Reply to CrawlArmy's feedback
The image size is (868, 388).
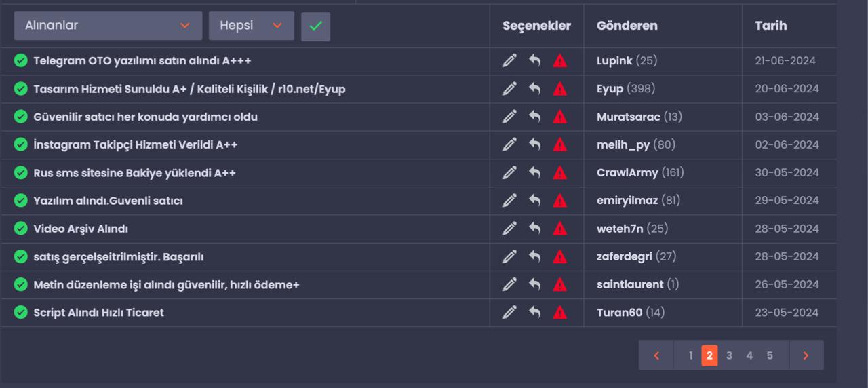[535, 172]
